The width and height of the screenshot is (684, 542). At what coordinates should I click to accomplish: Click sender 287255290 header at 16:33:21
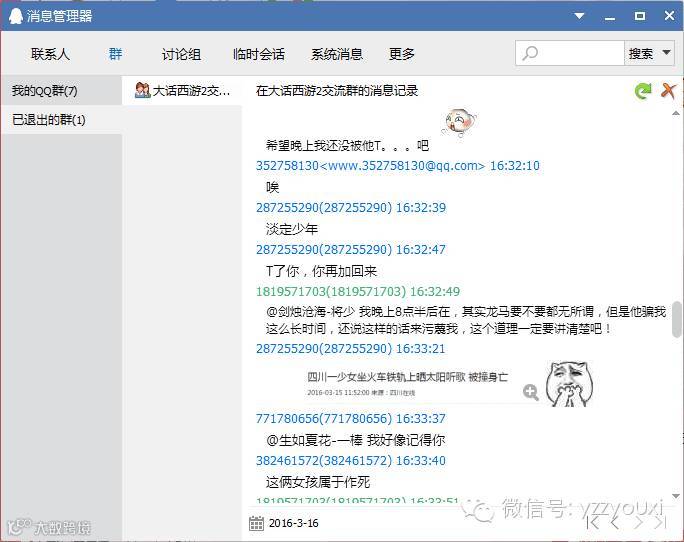tap(351, 349)
